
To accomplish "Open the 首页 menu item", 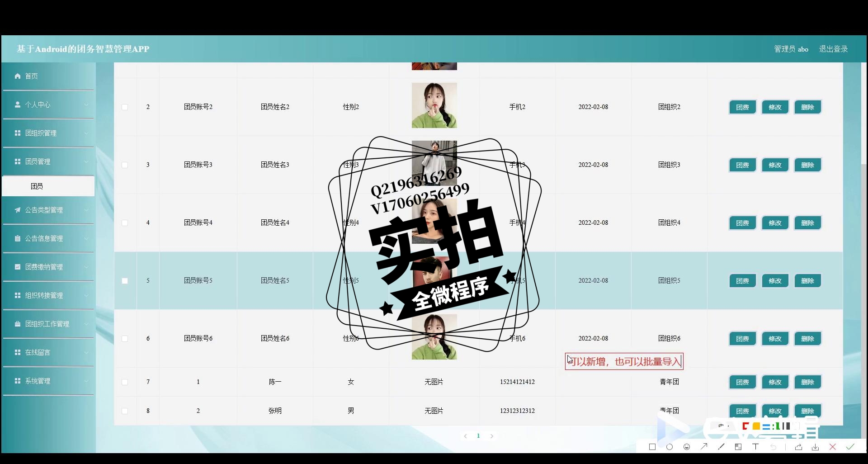I will [x=48, y=76].
